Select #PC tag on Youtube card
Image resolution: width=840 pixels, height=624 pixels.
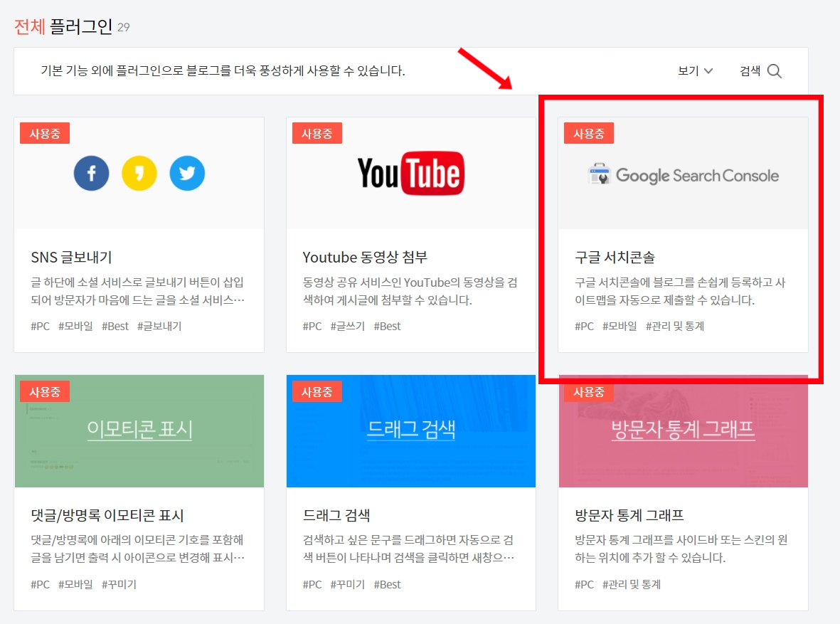tap(312, 326)
